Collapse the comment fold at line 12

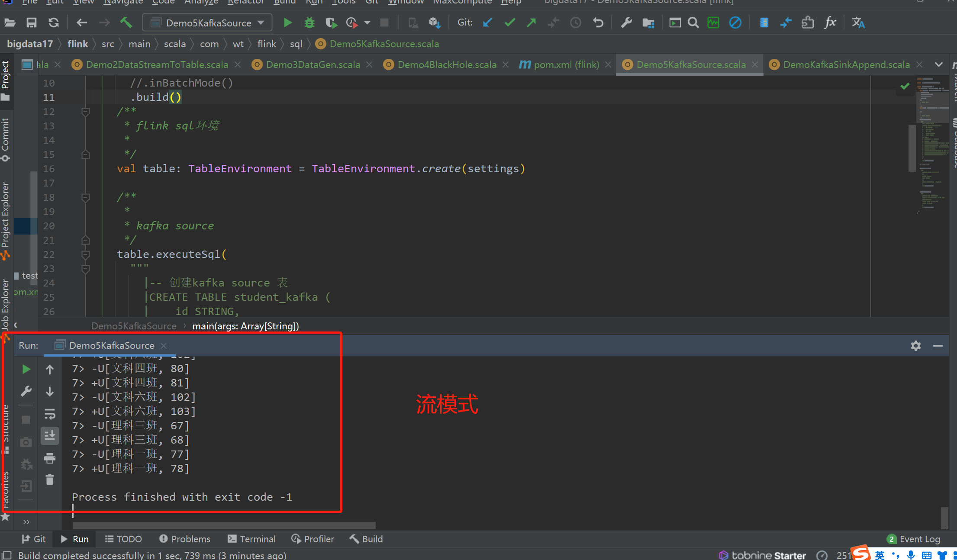[86, 112]
